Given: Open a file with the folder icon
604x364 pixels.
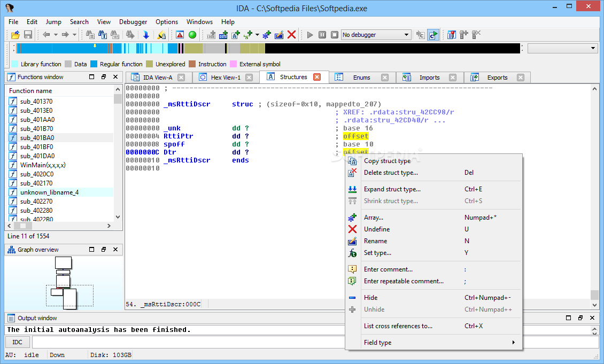Looking at the screenshot, I should [16, 35].
